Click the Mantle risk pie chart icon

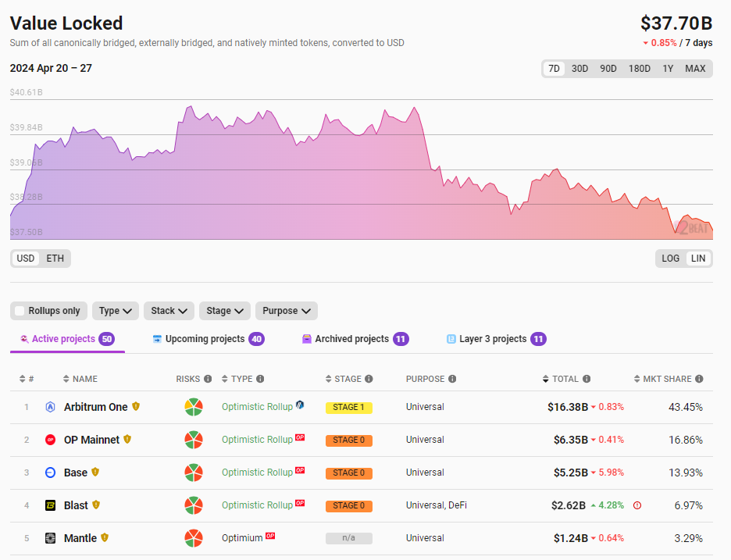pos(194,538)
